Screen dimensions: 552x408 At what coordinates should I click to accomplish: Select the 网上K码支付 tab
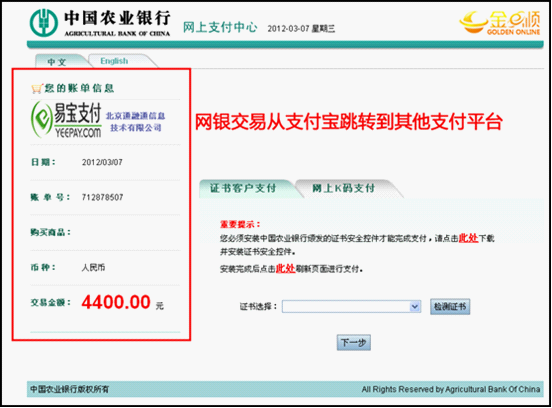pos(344,188)
